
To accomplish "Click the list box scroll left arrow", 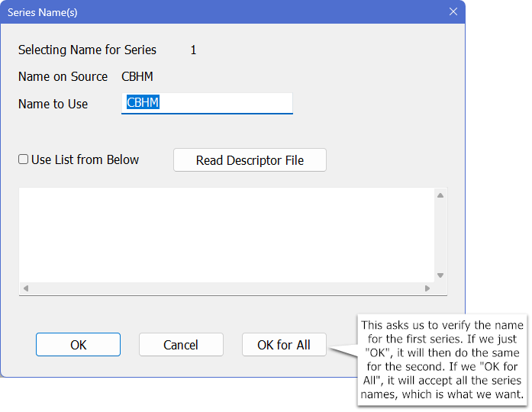I will click(26, 288).
